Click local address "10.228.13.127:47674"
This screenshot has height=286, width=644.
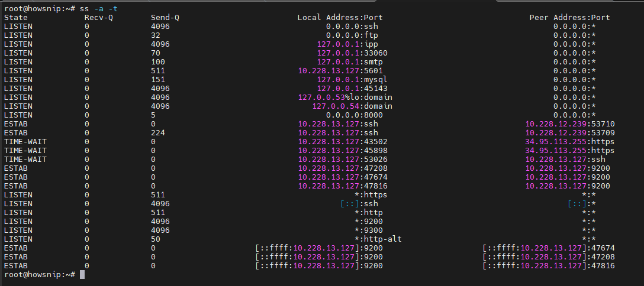click(x=343, y=177)
